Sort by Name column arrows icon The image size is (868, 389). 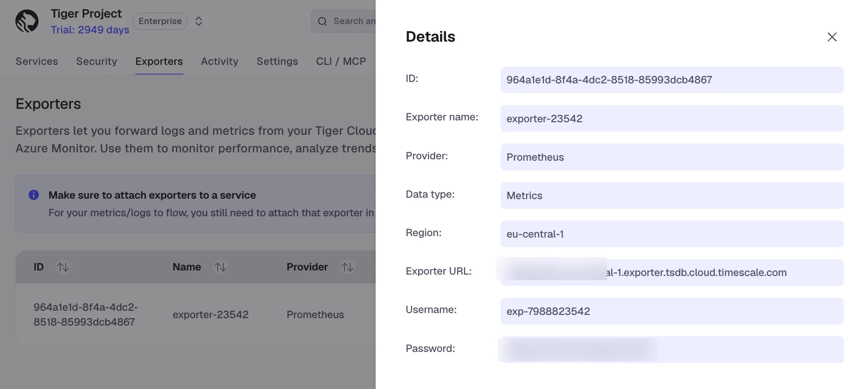220,267
